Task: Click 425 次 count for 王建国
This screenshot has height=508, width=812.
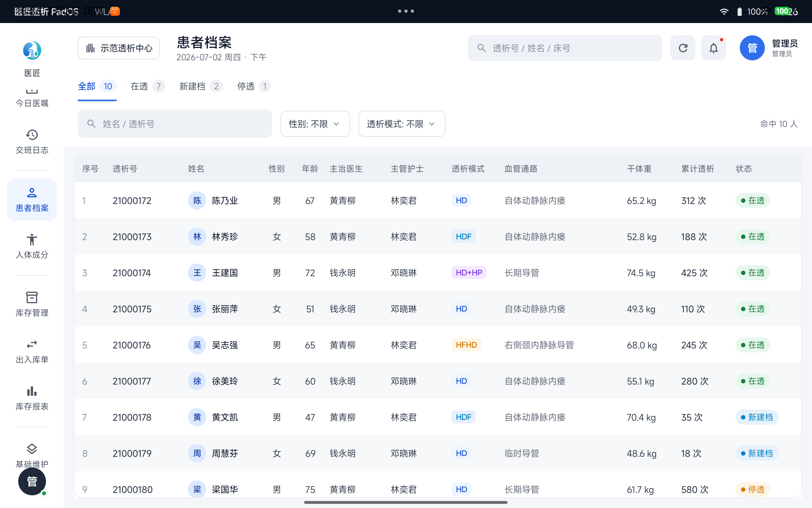Action: (x=694, y=273)
